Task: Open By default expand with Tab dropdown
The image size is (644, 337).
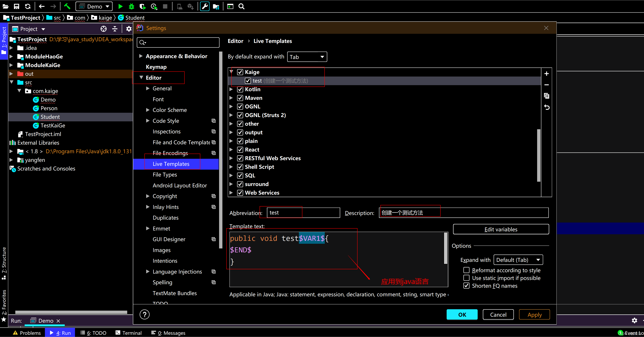Action: click(x=307, y=57)
